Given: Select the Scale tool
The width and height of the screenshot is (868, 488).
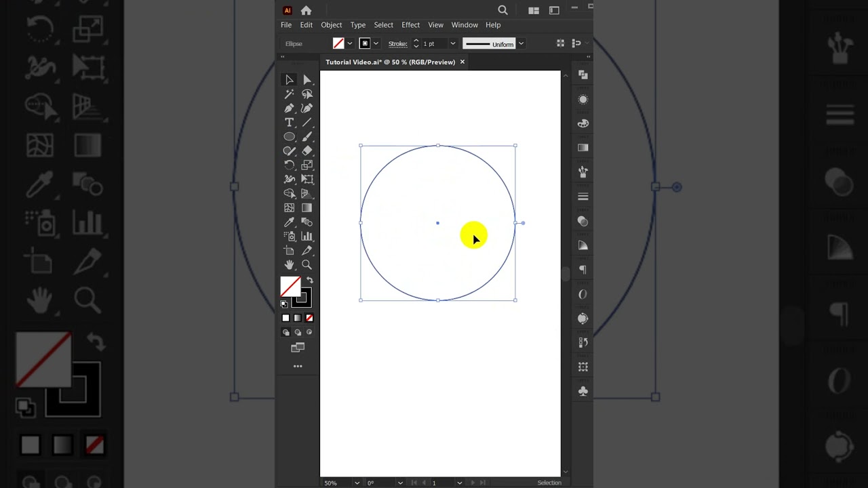Looking at the screenshot, I should click(x=307, y=165).
